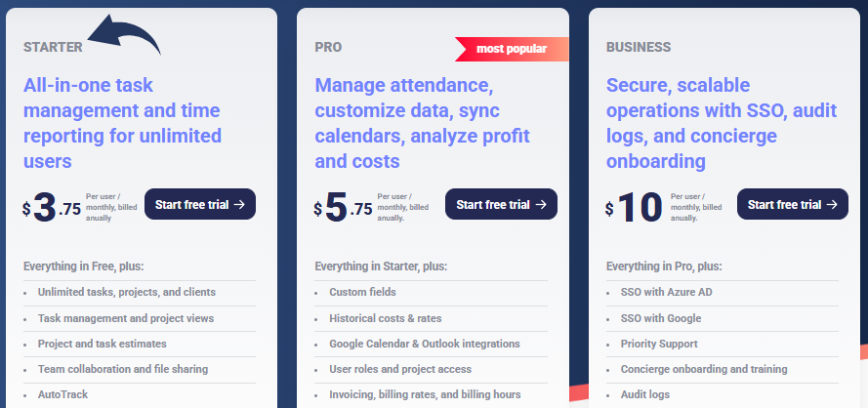Click the 'Priority Support' feature item
868x408 pixels.
[x=659, y=344]
